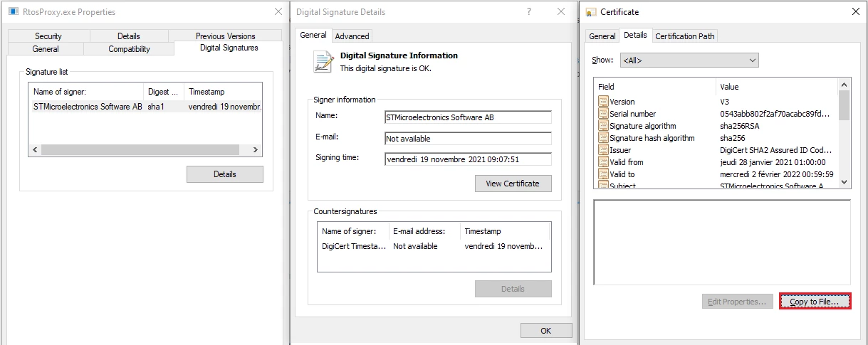
Task: Click the Signature algorithm field icon
Action: 603,126
